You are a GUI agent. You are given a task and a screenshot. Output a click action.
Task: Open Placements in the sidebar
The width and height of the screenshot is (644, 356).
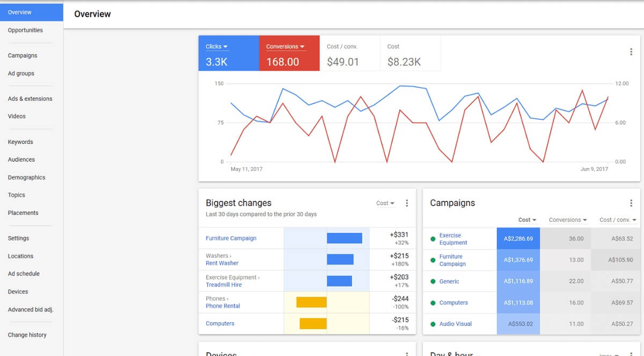coord(23,213)
